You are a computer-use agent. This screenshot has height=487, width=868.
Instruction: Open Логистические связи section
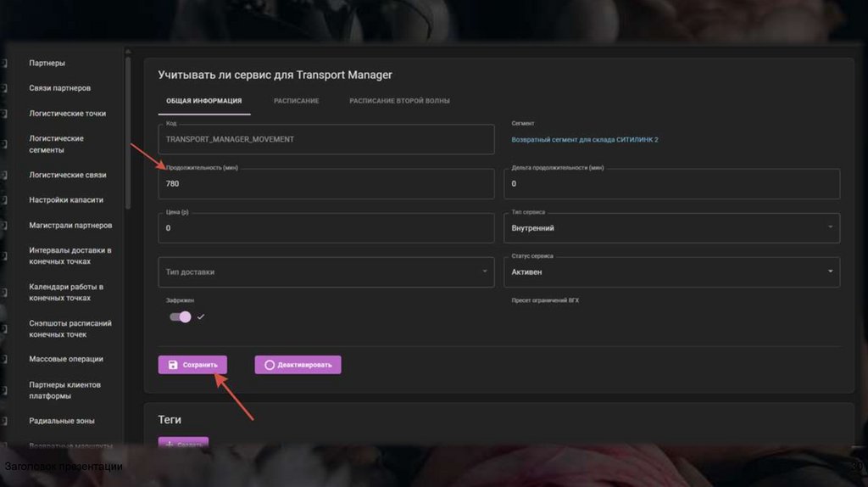[68, 175]
